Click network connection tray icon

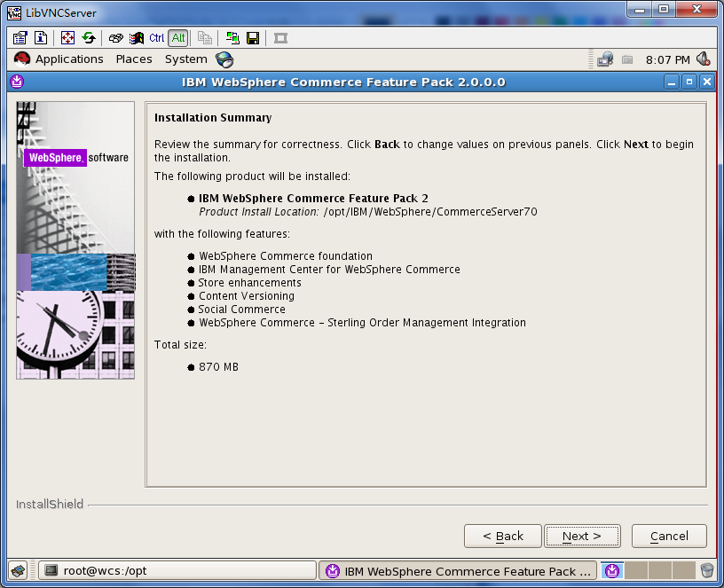click(605, 59)
